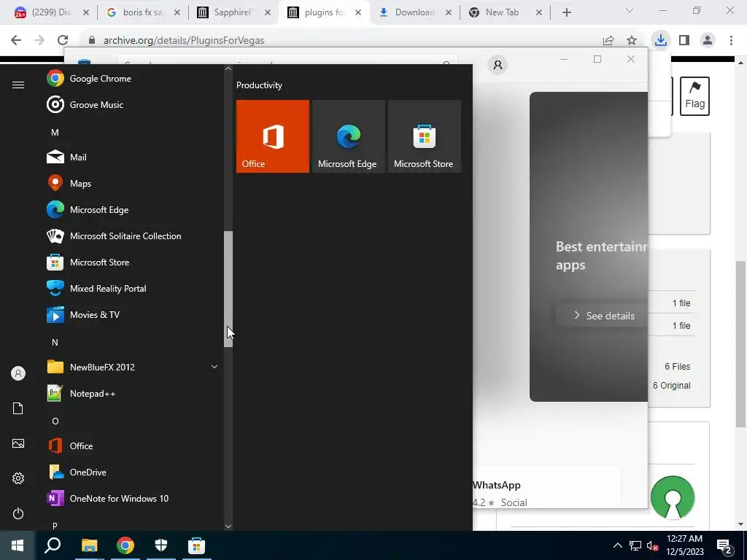Switch to the boris fx Google tab
The image size is (747, 560).
click(x=143, y=12)
